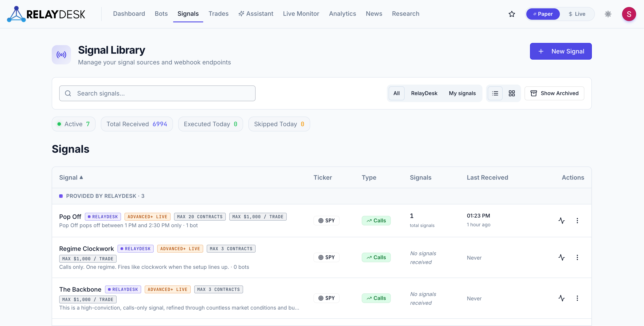The width and height of the screenshot is (644, 326).
Task: Open the user avatar S menu
Action: tap(629, 14)
